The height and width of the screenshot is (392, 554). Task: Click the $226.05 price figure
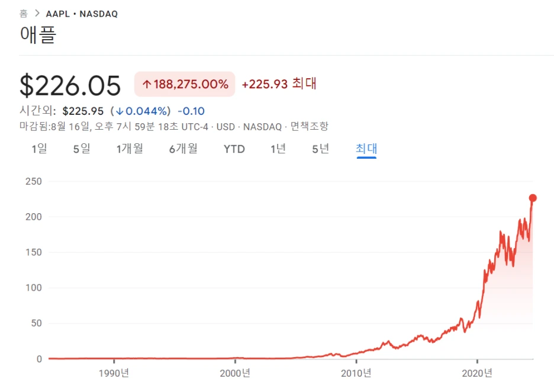pyautogui.click(x=70, y=85)
